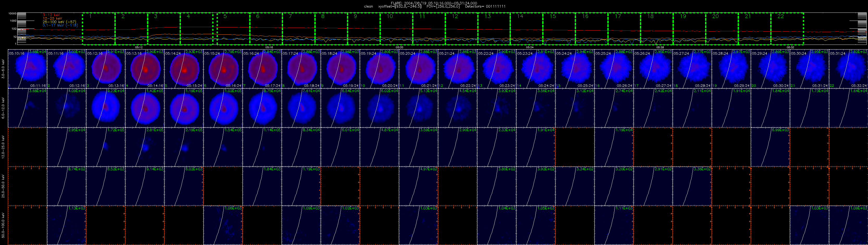Screen dimensions: 868x245
Task: Click the 50.0-100.0 keV row label
Action: coord(3,225)
